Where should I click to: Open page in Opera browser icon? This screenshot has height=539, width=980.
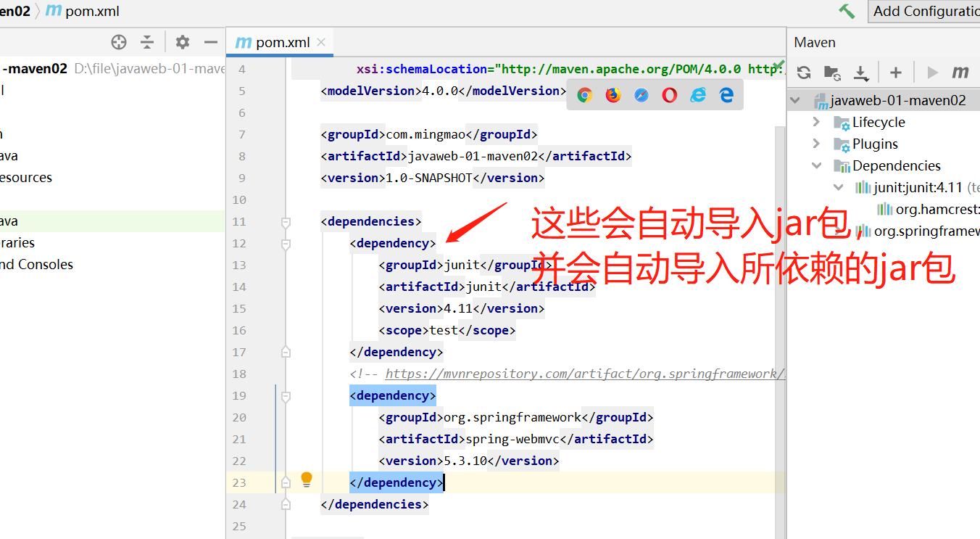[x=670, y=94]
